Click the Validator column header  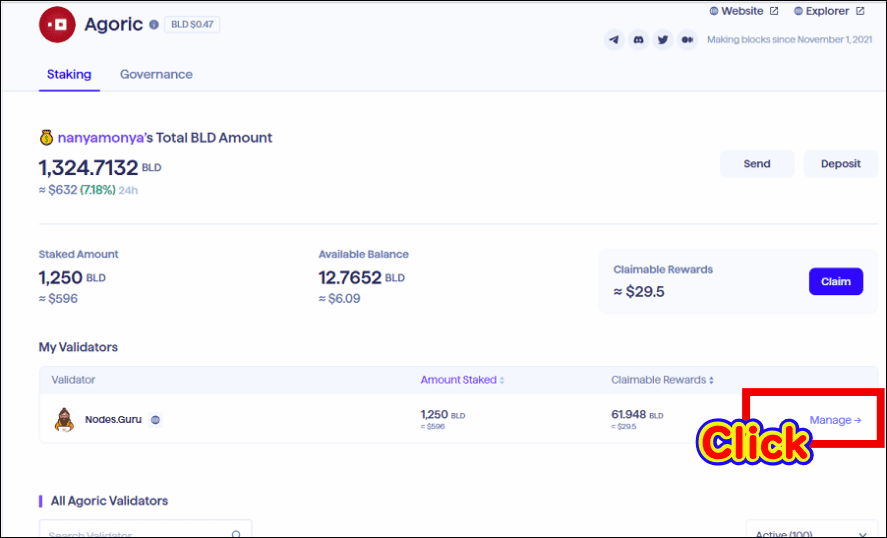tap(73, 380)
